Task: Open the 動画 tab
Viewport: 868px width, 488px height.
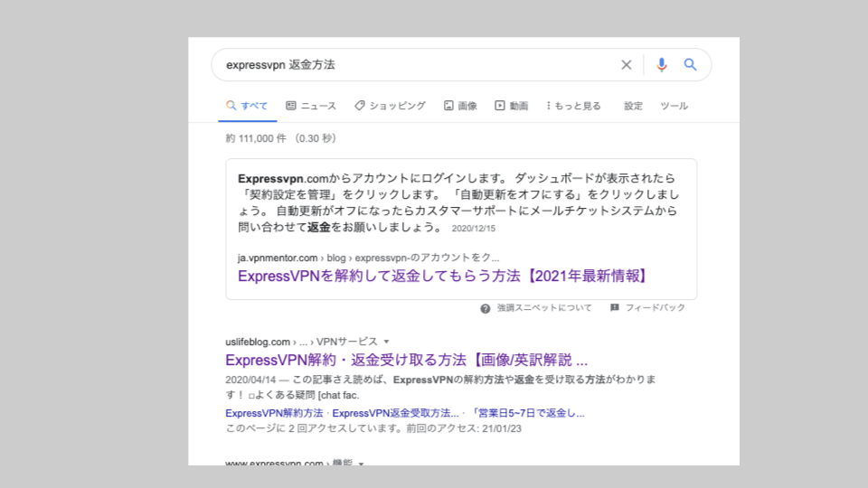Action: click(x=512, y=106)
